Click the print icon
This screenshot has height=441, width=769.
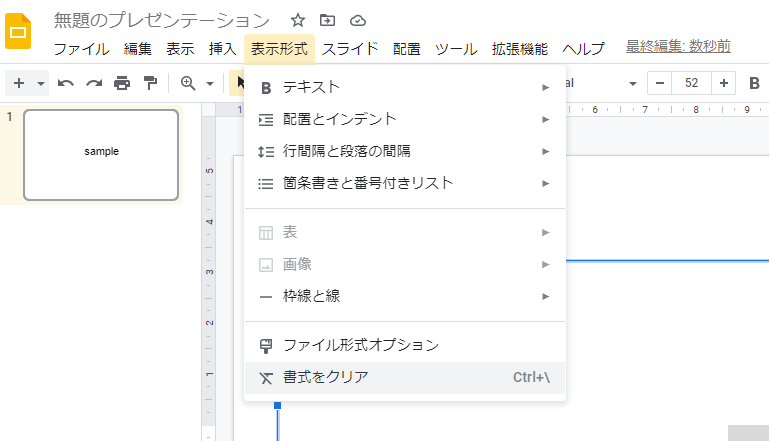[122, 83]
